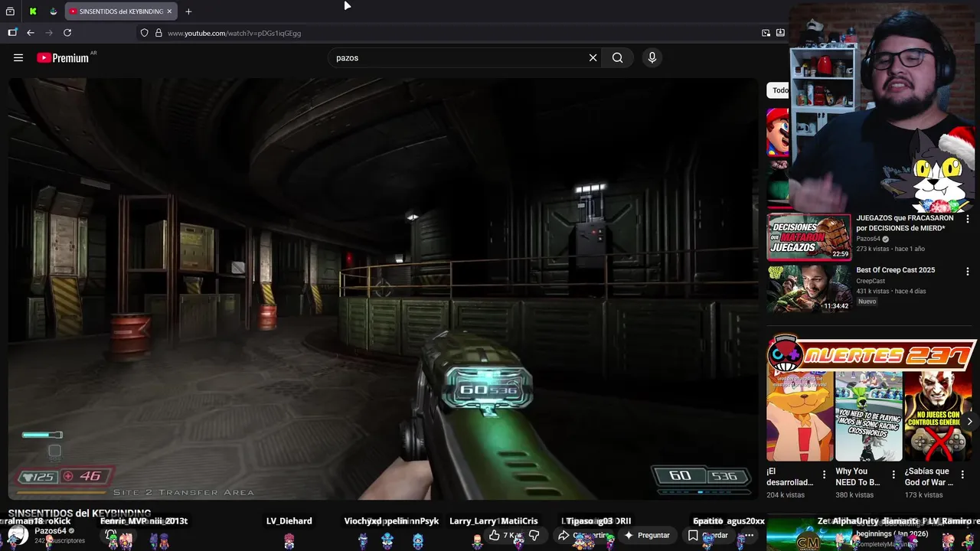Click the picture-in-picture icon in address bar

766,33
